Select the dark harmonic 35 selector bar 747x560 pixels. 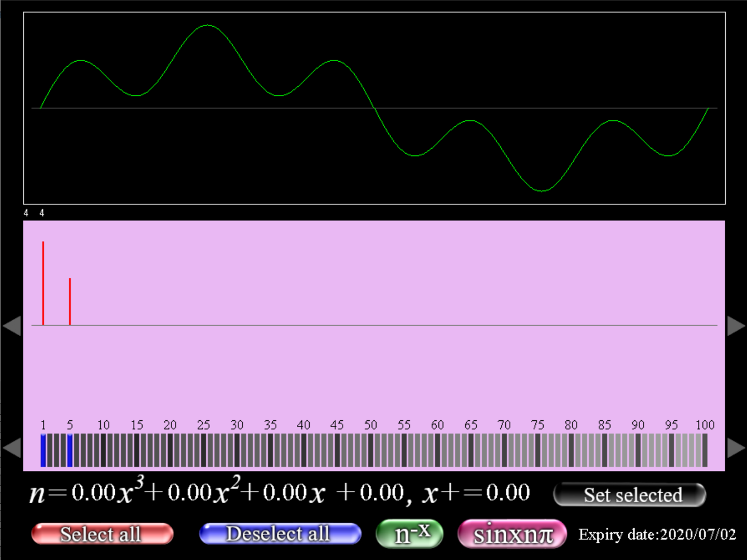pyautogui.click(x=270, y=450)
